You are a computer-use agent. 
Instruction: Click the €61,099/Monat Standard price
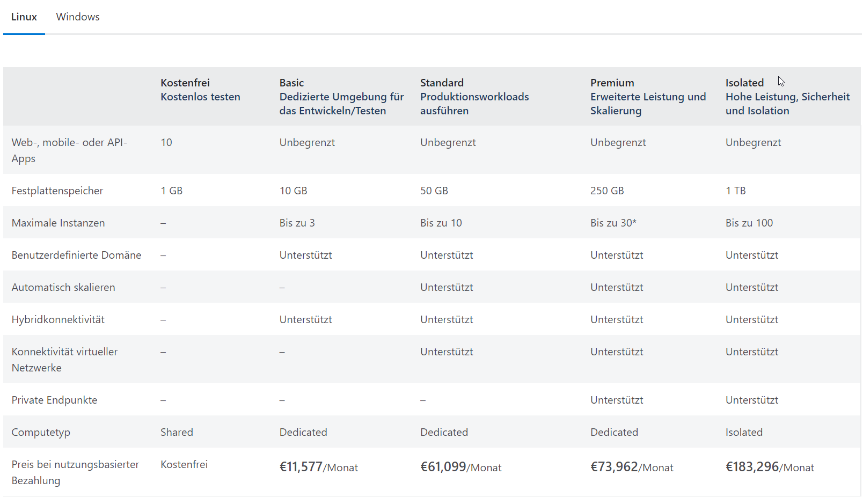[460, 467]
